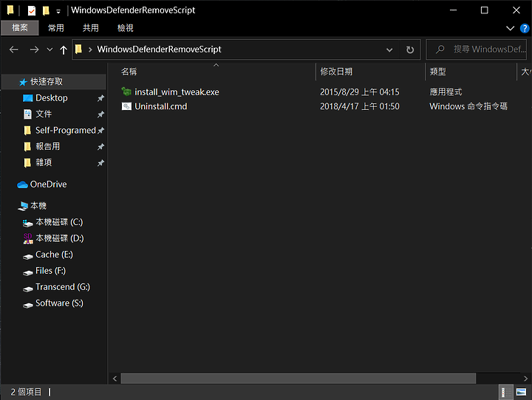Open 本機磁碟 (C:) drive
Image resolution: width=532 pixels, height=400 pixels.
pos(59,222)
